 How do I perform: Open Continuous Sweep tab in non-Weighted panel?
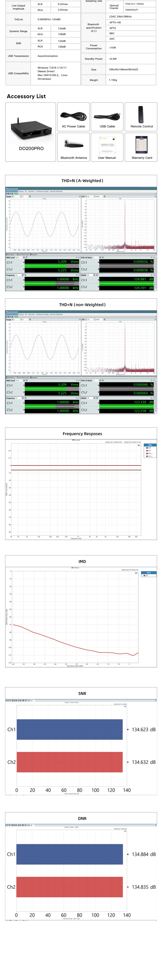pyautogui.click(x=42, y=315)
